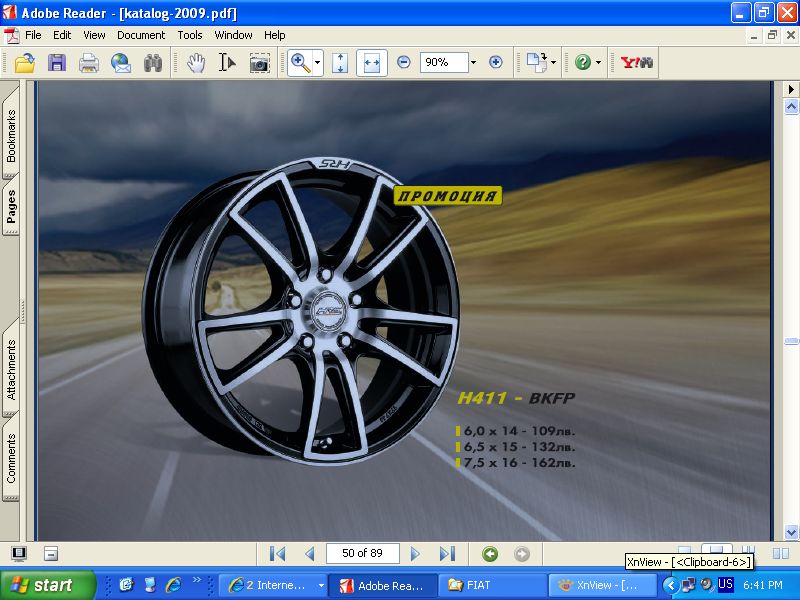Click the Open file icon
The width and height of the screenshot is (800, 600).
point(24,62)
